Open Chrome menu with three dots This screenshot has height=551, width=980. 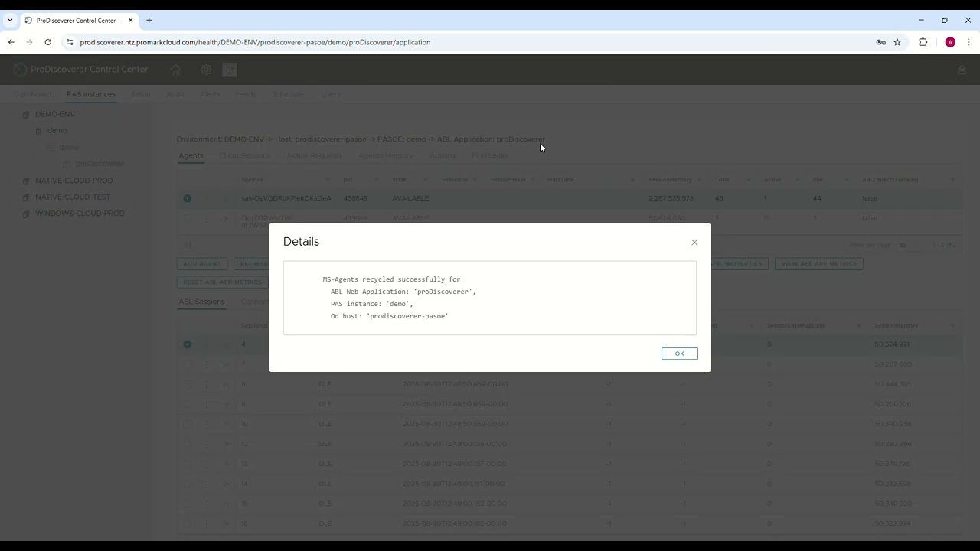(968, 42)
